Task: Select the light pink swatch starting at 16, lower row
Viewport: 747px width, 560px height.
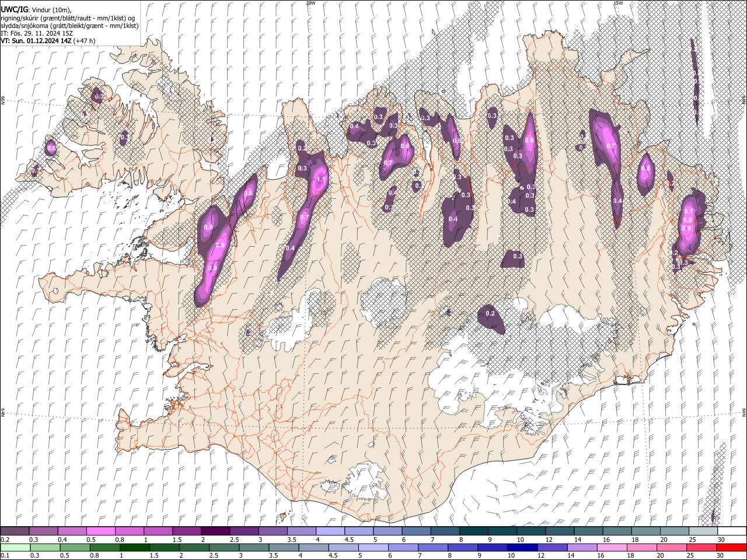Action: 612,547
